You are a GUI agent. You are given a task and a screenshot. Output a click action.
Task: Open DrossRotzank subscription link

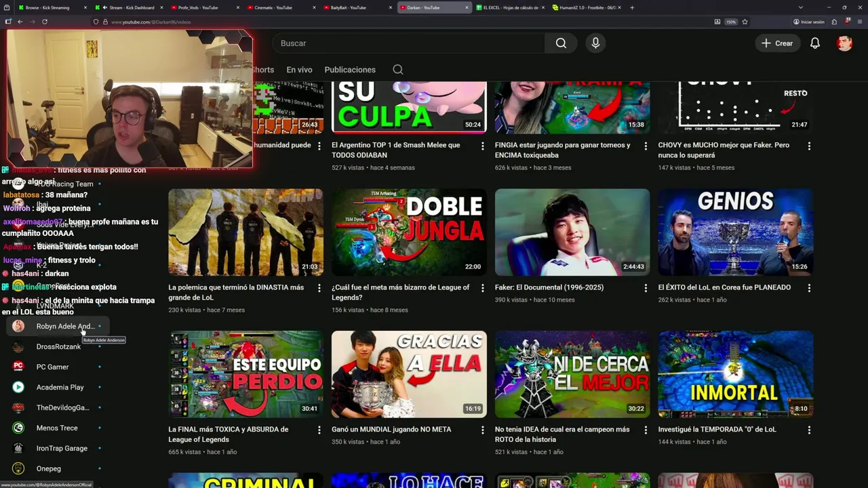pos(58,346)
